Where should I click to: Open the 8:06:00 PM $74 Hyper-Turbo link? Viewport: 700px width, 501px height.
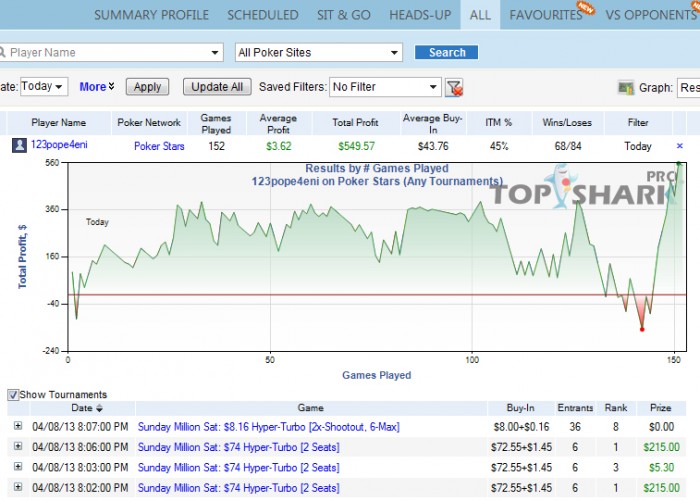[x=238, y=447]
